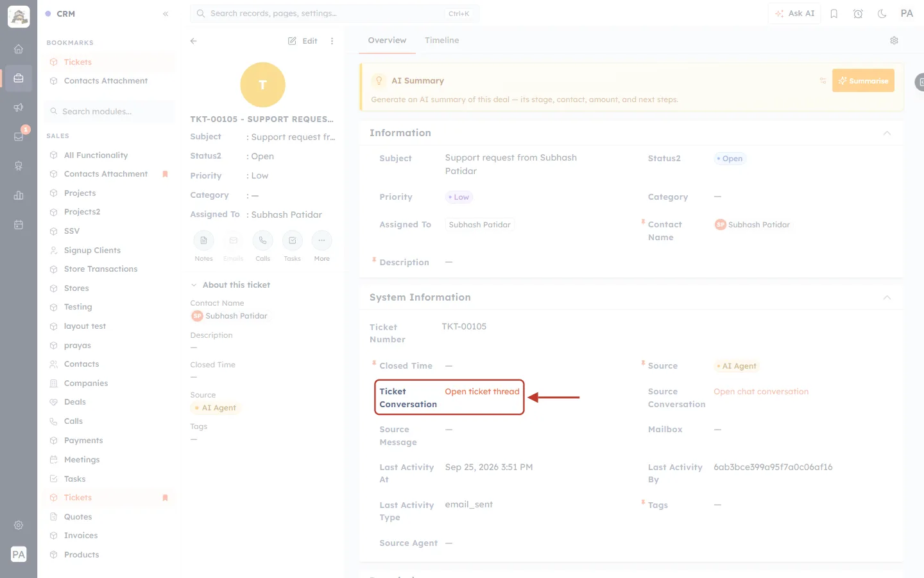Screen dimensions: 924x578
Task: Click the Search modules field
Action: [110, 111]
